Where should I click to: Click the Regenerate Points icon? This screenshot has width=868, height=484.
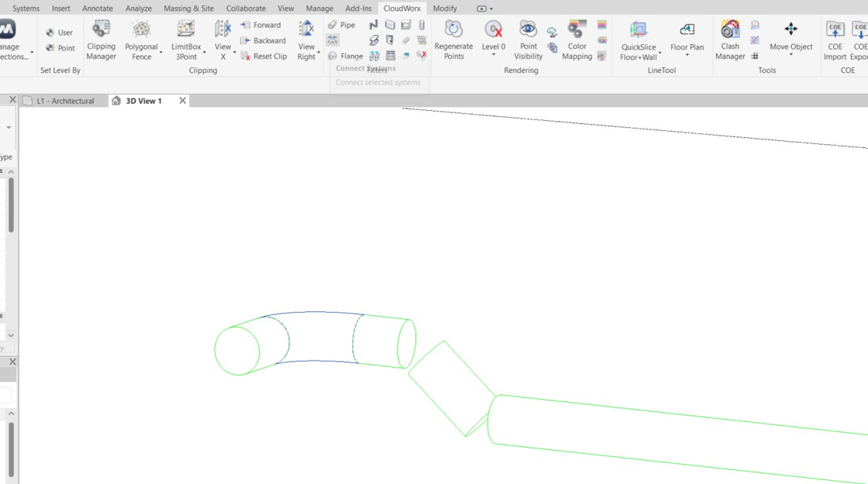tap(453, 39)
